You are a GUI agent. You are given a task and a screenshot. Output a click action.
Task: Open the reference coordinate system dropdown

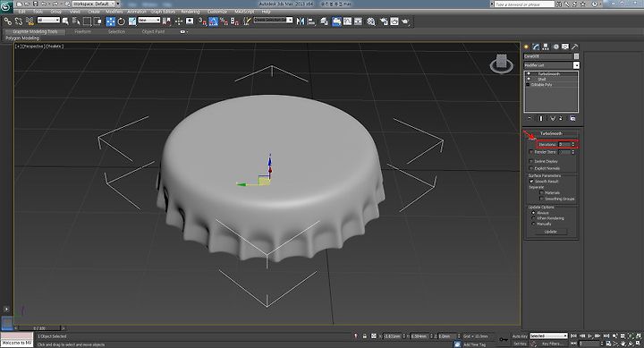click(x=148, y=20)
